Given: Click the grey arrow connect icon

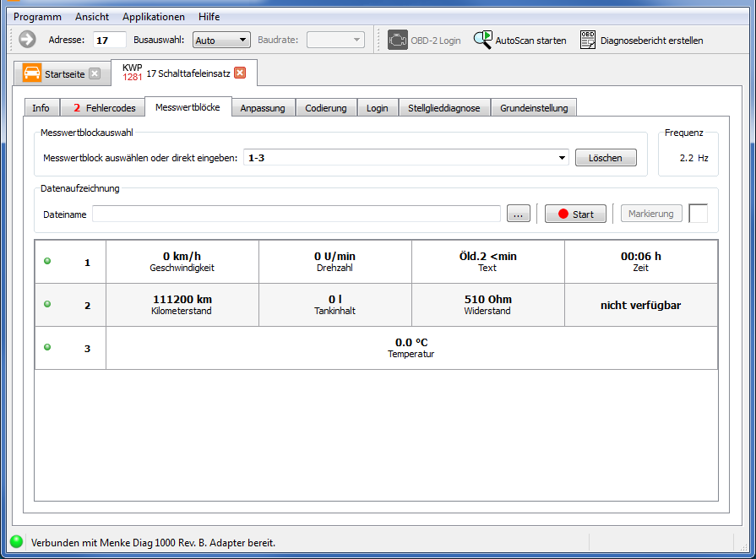Looking at the screenshot, I should tap(27, 40).
